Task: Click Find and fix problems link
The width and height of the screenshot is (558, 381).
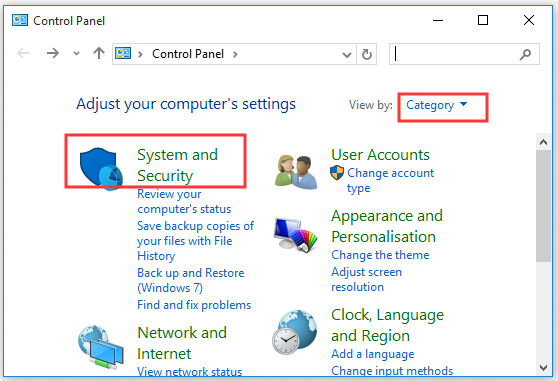Action: click(x=194, y=305)
